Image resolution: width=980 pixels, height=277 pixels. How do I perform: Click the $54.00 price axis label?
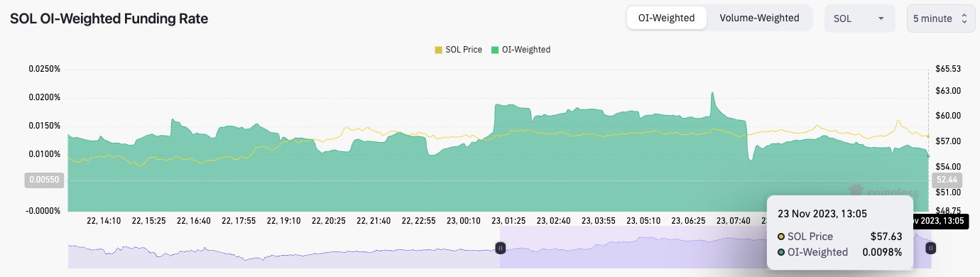click(x=949, y=167)
